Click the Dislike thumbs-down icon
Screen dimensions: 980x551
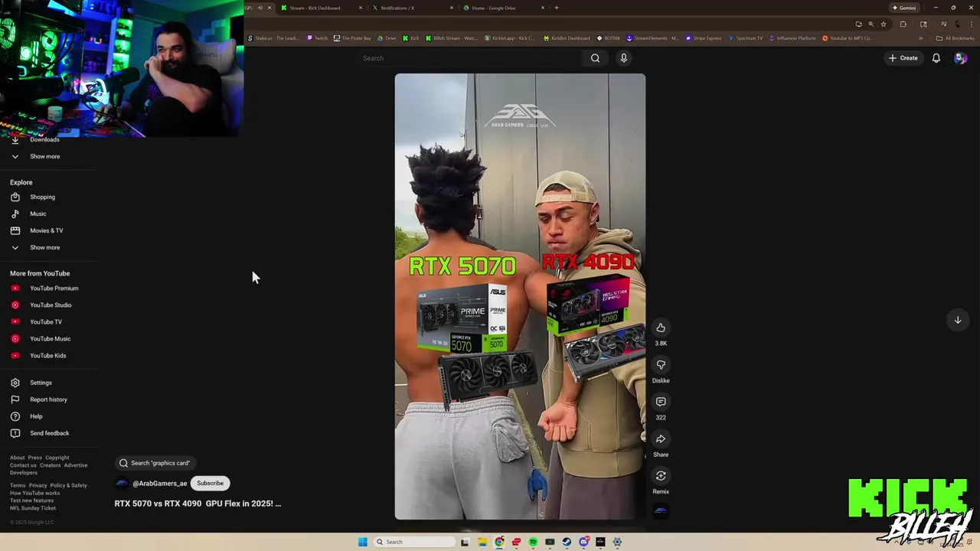661,365
